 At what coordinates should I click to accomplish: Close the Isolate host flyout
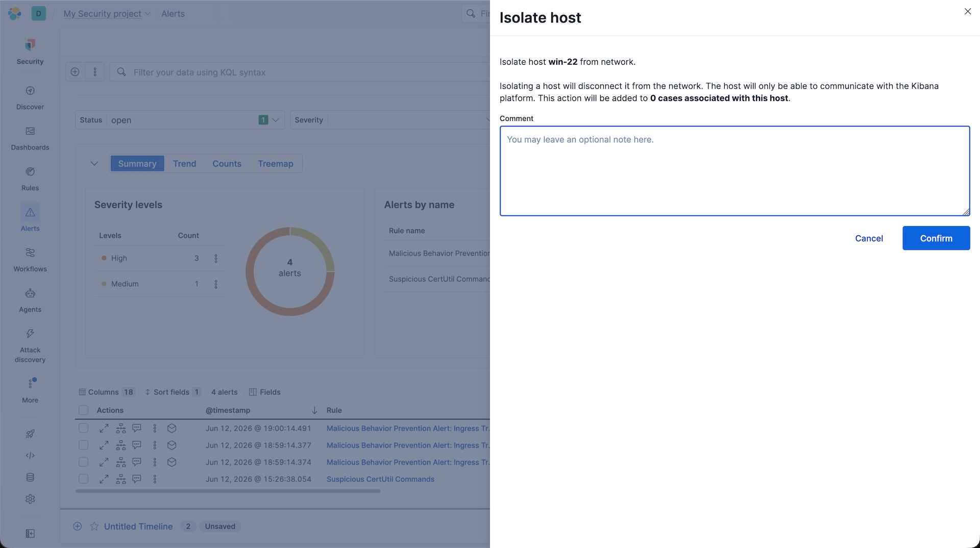point(967,11)
